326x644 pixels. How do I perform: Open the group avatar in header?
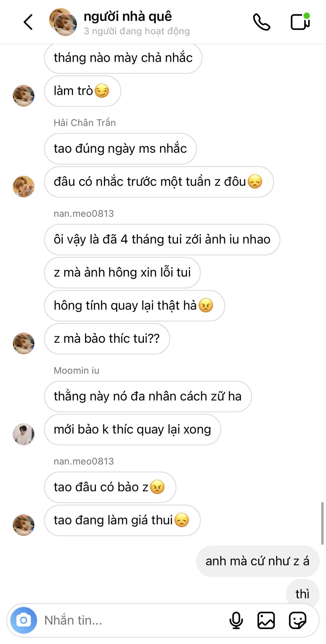(x=63, y=22)
